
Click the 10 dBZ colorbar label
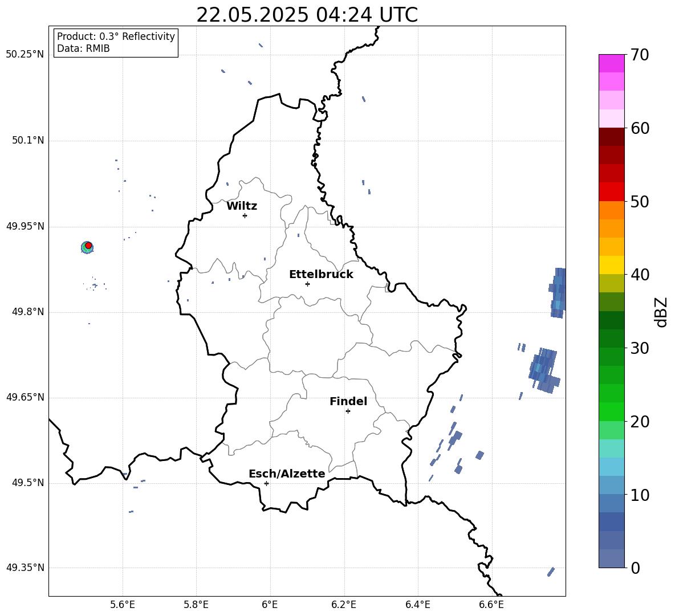pyautogui.click(x=640, y=495)
